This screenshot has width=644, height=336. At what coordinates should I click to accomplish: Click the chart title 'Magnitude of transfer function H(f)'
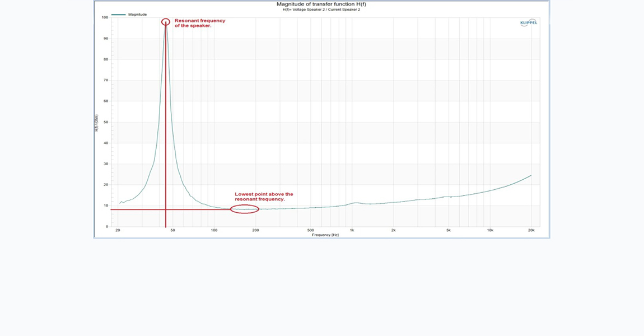[x=321, y=4]
